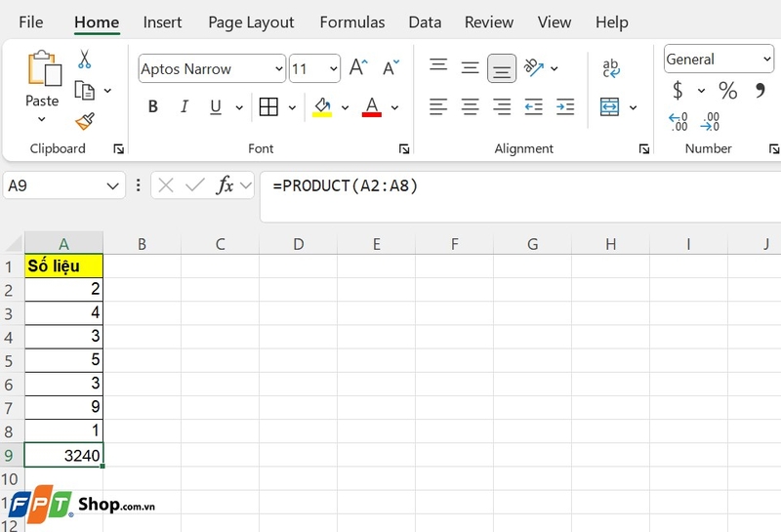Image resolution: width=781 pixels, height=532 pixels.
Task: Open the Font Color dropdown arrow
Action: [x=395, y=107]
